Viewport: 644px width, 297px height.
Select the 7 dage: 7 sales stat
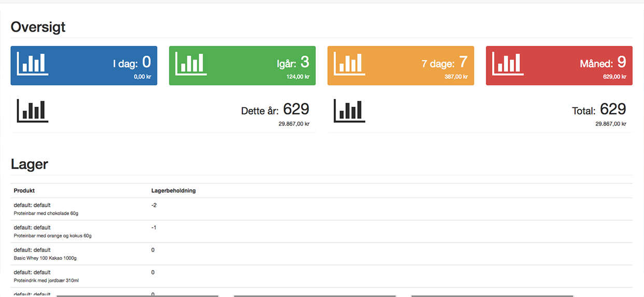coord(444,63)
